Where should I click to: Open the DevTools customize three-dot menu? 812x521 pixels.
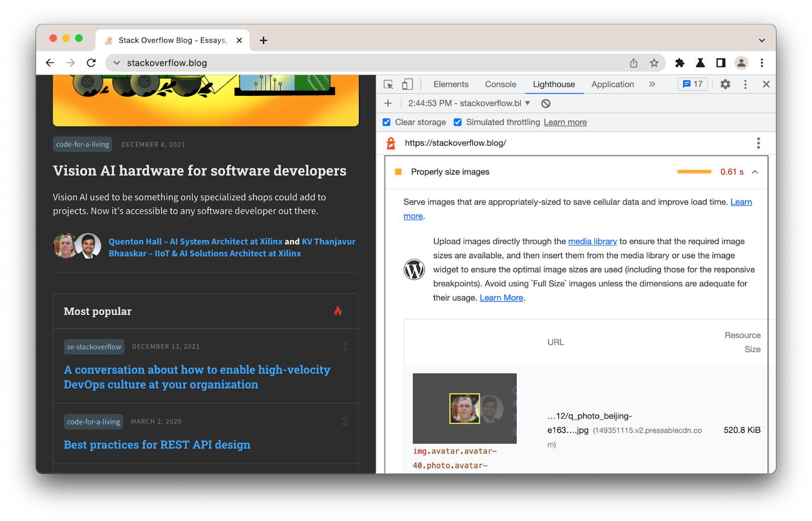point(745,84)
